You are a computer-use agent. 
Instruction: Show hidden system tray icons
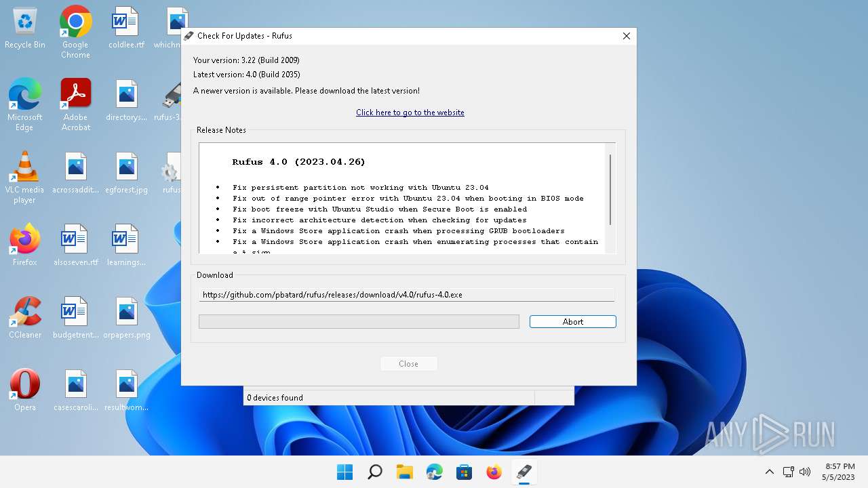pos(769,472)
